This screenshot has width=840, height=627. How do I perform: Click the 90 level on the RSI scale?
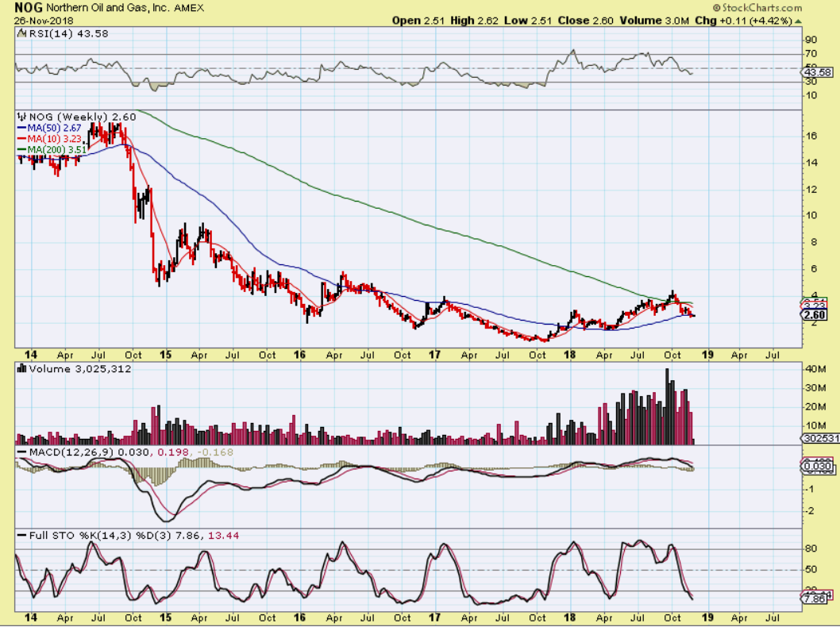point(811,40)
